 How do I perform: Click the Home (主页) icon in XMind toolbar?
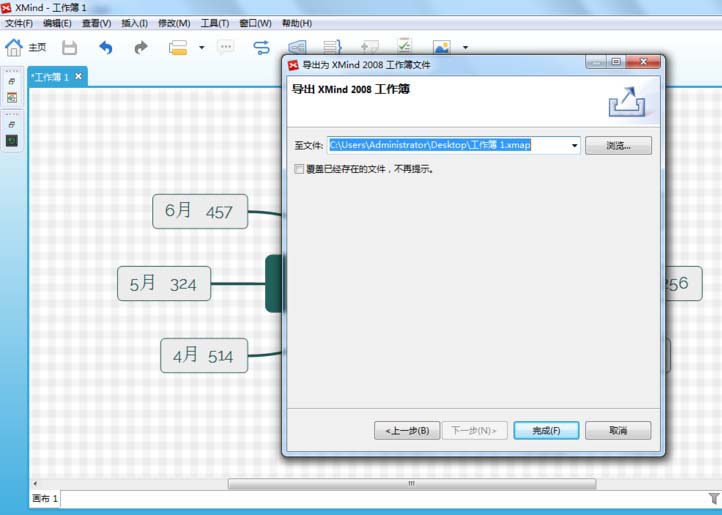(x=14, y=47)
